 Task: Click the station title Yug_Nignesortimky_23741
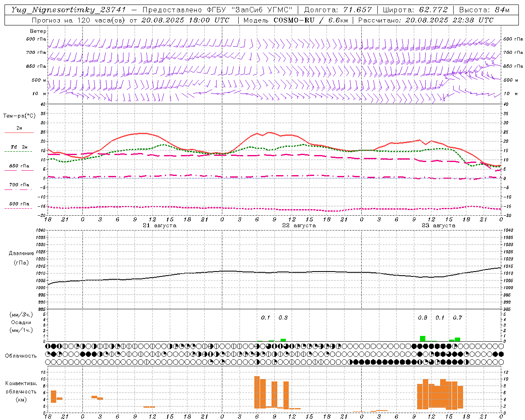click(68, 10)
